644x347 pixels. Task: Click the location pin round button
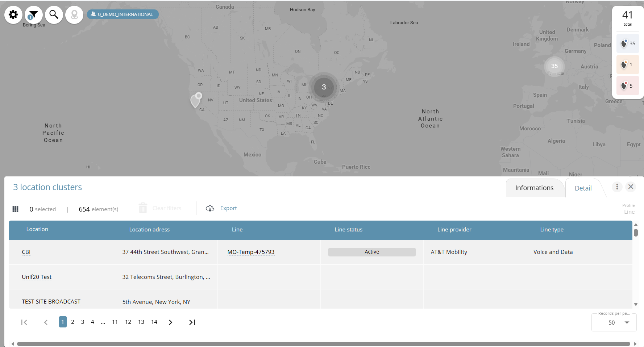(x=74, y=15)
